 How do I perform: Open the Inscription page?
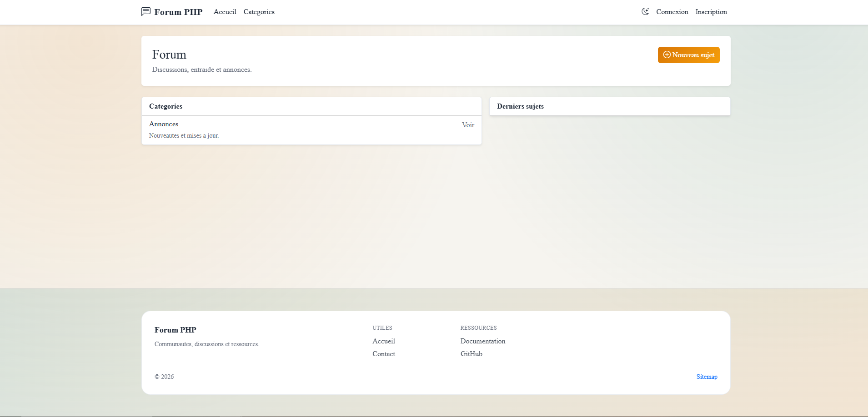click(711, 12)
